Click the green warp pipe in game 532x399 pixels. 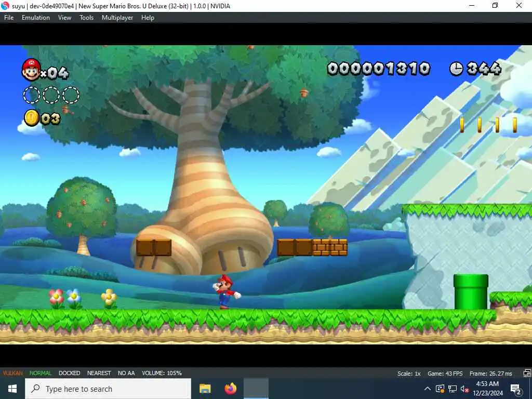click(471, 292)
